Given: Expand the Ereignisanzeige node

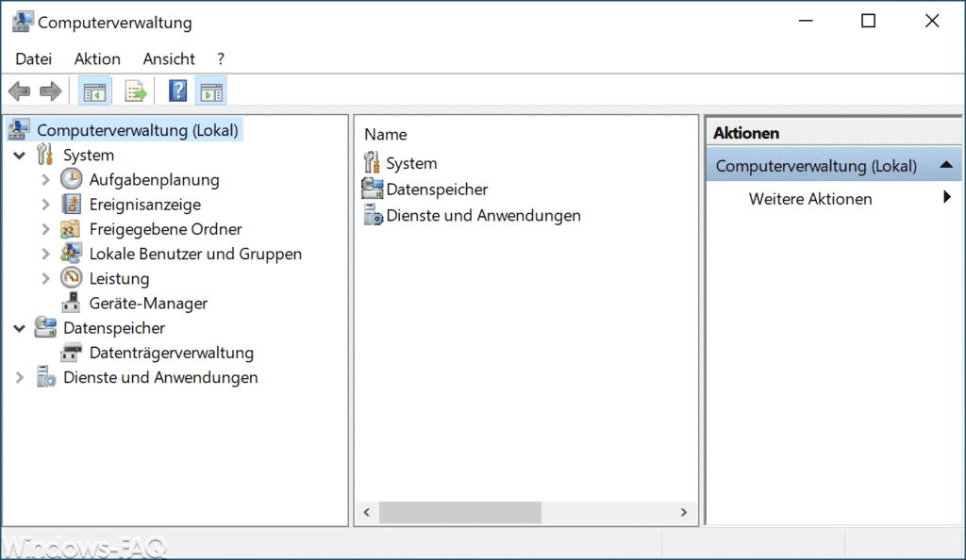Looking at the screenshot, I should point(45,205).
